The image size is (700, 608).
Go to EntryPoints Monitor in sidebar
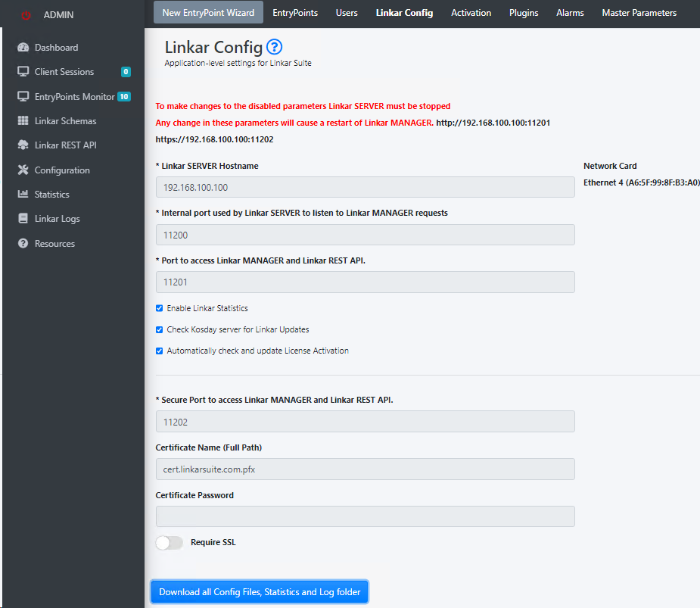click(75, 96)
